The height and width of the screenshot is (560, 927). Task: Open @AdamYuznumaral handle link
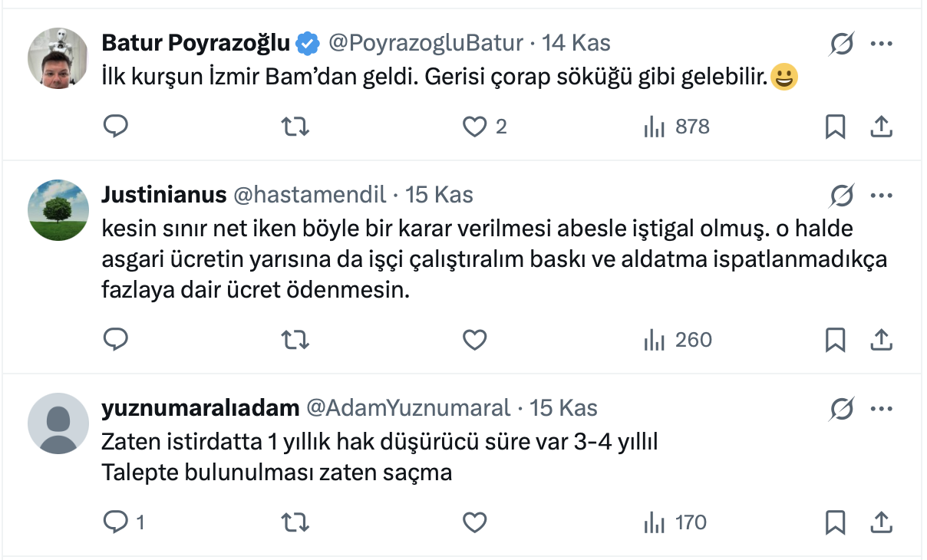[408, 408]
